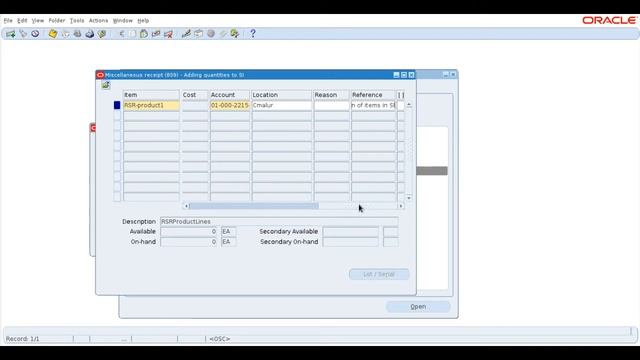
Task: Click the Secondary On-hand field
Action: click(x=351, y=242)
